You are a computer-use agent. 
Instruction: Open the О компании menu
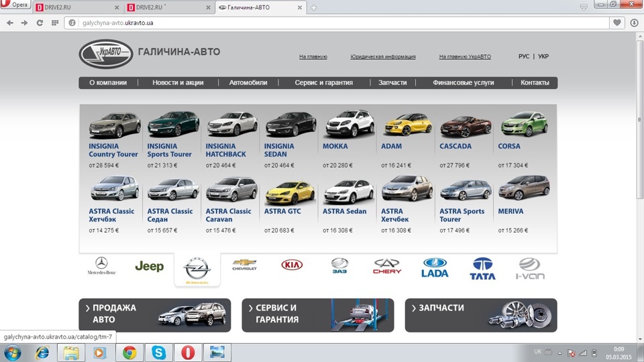coord(108,82)
